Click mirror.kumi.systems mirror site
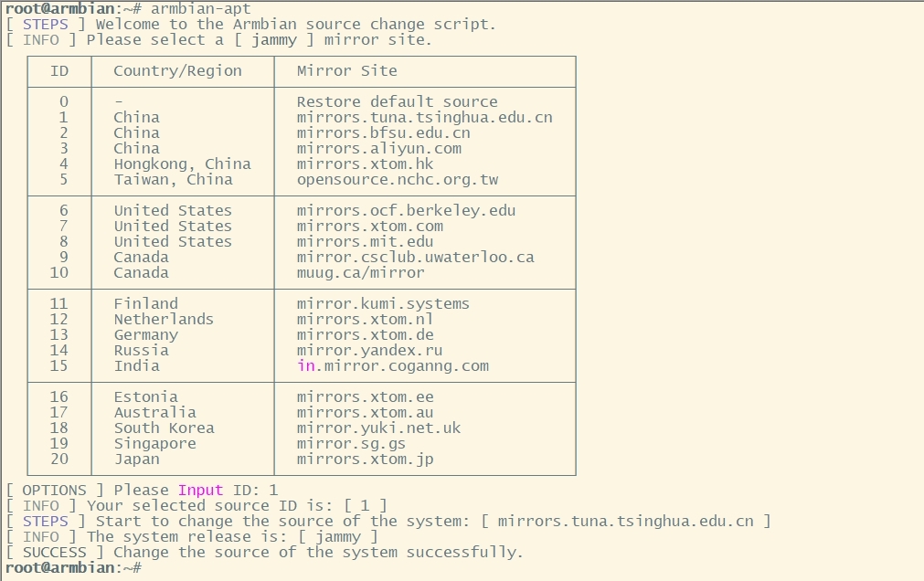 tap(383, 304)
